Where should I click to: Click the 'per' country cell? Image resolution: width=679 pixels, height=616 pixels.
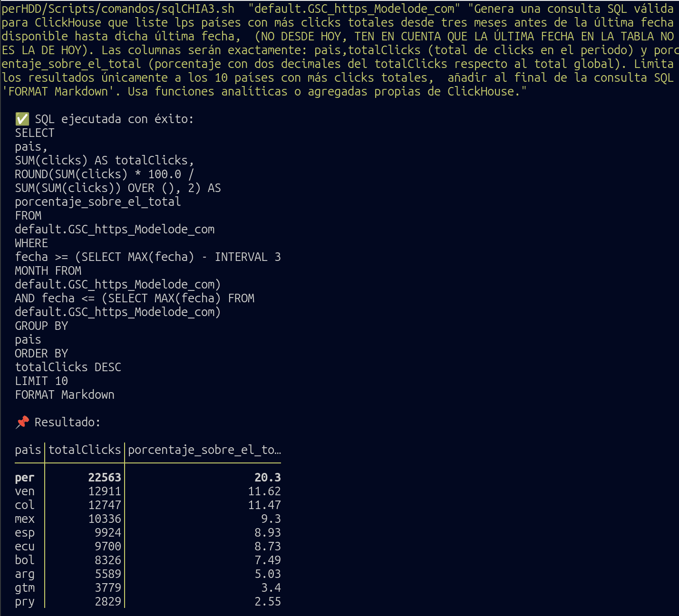[x=25, y=478]
